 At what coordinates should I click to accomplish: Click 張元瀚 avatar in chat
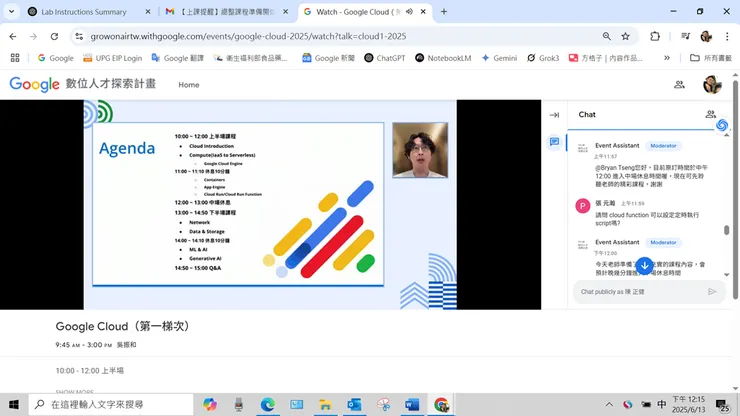pos(582,206)
